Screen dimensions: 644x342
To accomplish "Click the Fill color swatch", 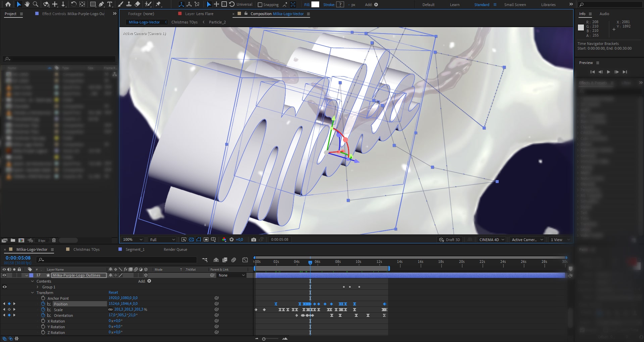I will 315,4.
